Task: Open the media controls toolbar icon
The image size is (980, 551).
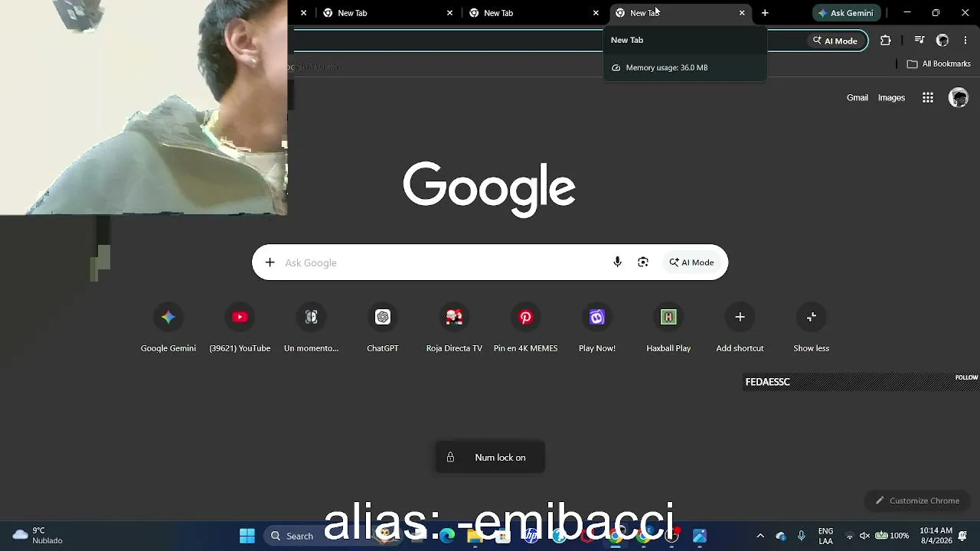Action: point(920,41)
